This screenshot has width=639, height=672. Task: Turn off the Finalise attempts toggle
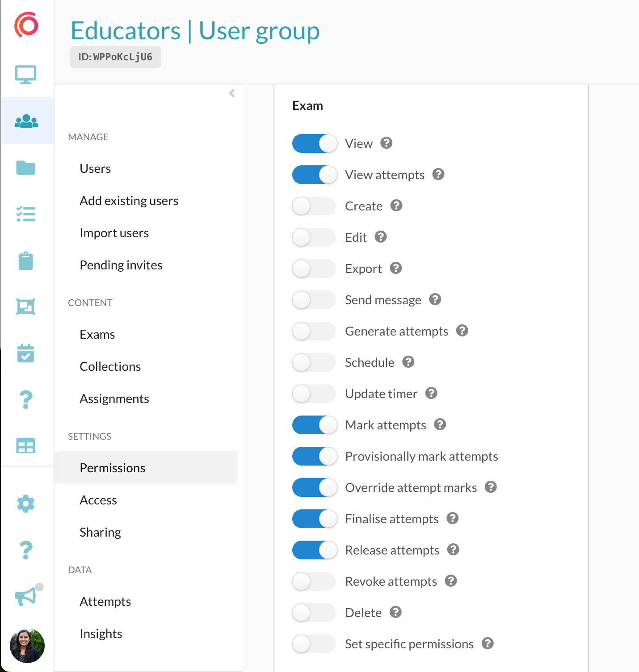point(315,519)
